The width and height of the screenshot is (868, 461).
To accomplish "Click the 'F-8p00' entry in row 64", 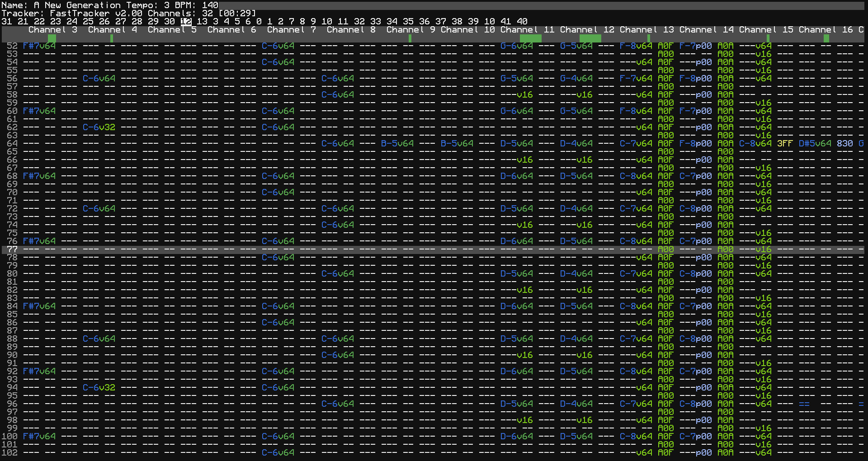I will [696, 143].
